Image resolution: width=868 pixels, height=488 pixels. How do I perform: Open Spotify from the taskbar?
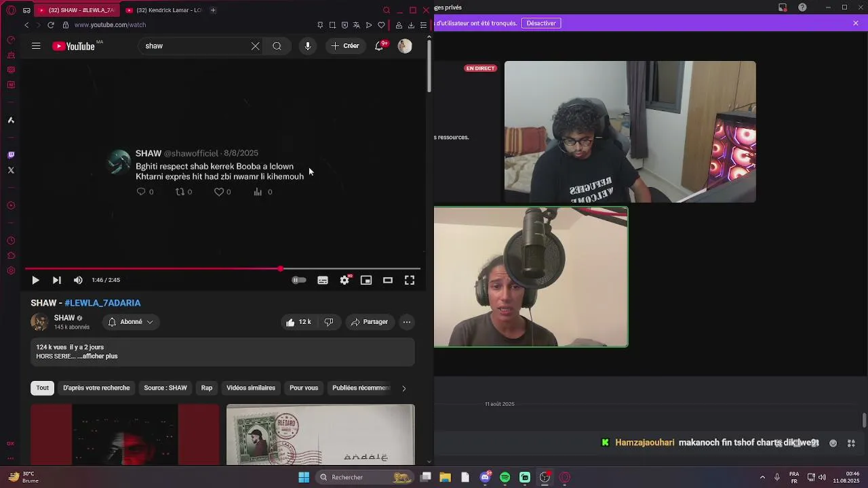pos(505,477)
